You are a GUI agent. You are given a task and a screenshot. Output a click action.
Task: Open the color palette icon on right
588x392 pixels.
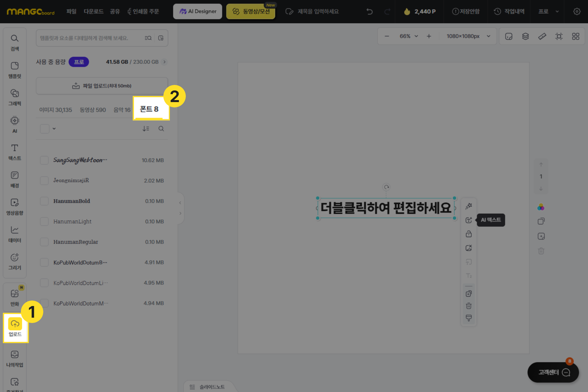[541, 207]
